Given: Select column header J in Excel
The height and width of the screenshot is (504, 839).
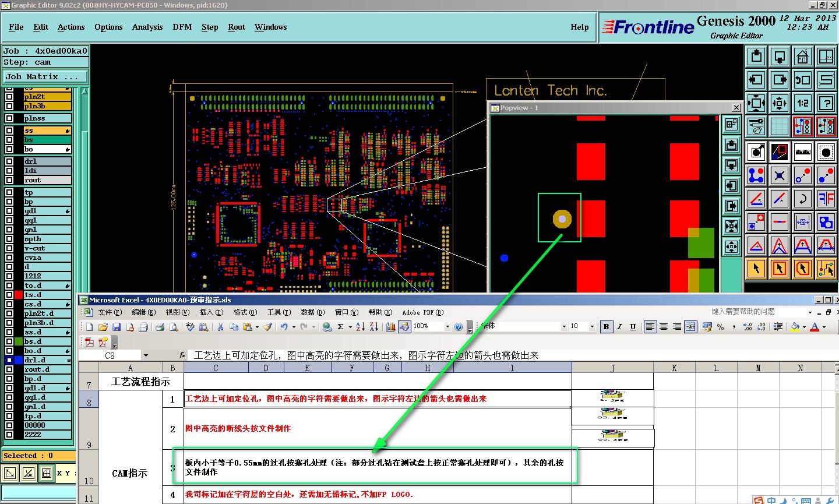Looking at the screenshot, I should pyautogui.click(x=613, y=368).
